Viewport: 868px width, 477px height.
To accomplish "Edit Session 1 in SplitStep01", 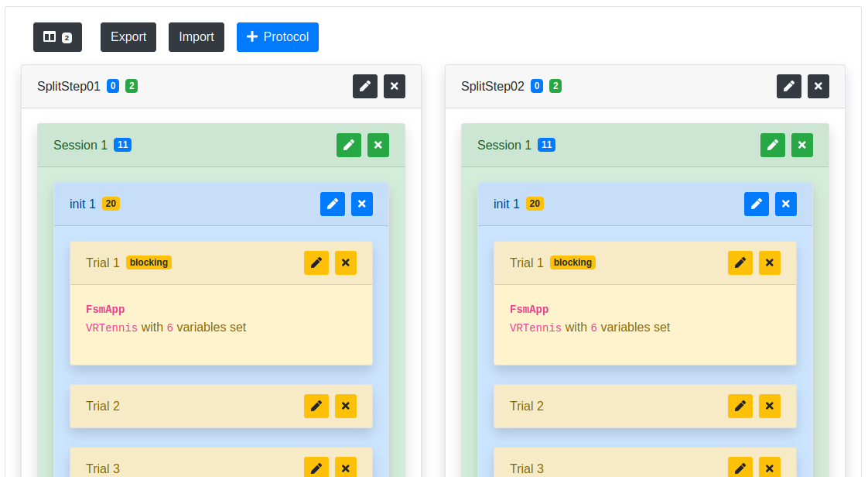I will click(x=349, y=145).
